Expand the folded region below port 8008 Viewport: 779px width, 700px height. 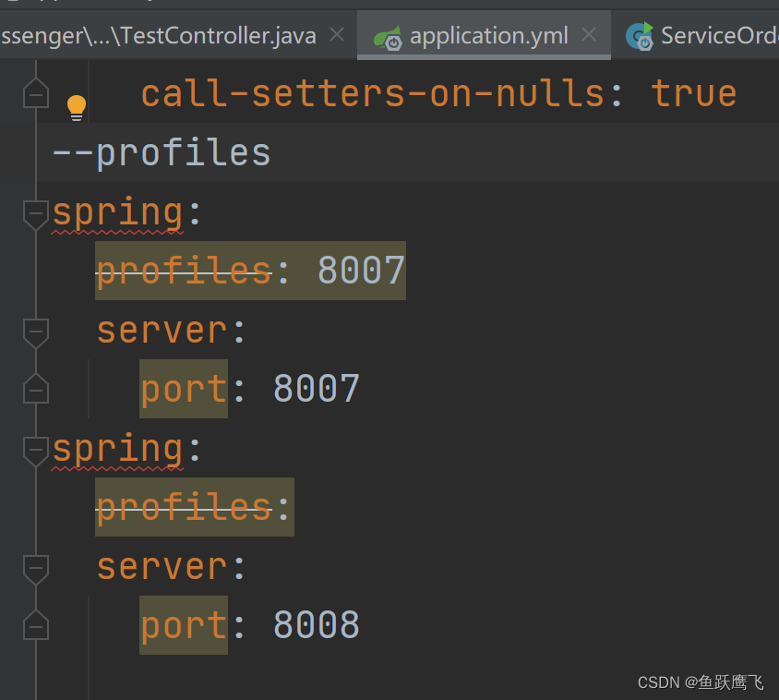point(35,625)
